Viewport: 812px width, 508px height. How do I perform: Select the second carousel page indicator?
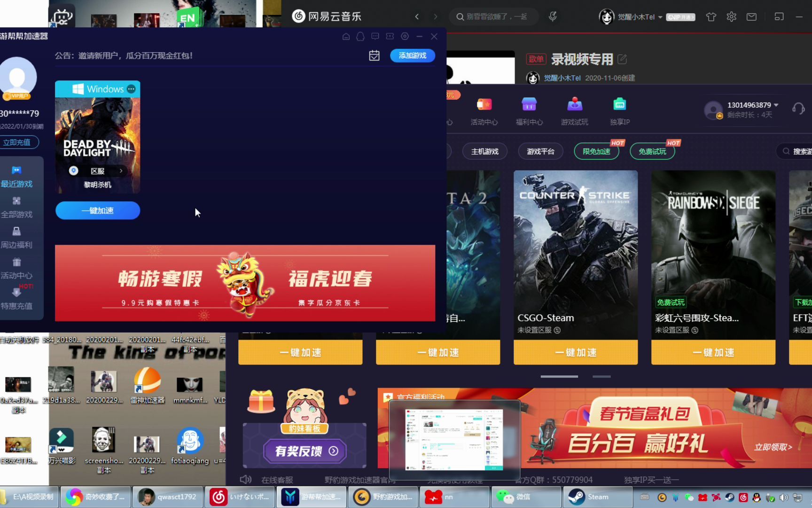tap(601, 376)
